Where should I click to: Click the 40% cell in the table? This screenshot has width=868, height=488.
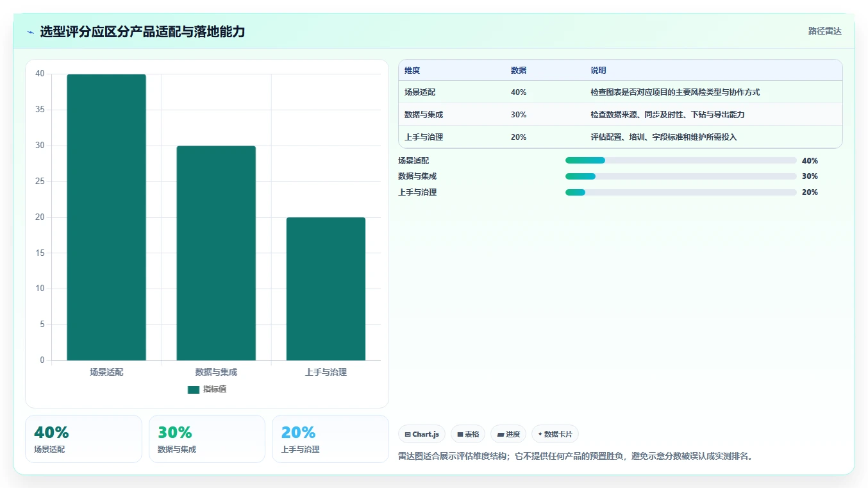[x=519, y=92]
